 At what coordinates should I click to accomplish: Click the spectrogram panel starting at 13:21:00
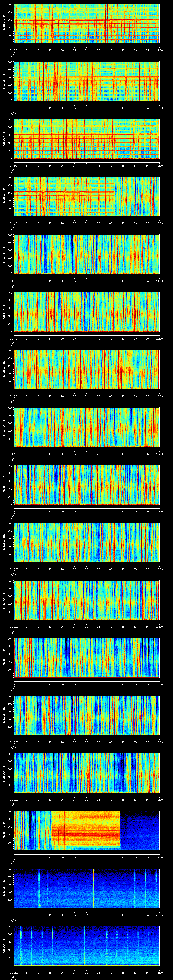(87, 312)
